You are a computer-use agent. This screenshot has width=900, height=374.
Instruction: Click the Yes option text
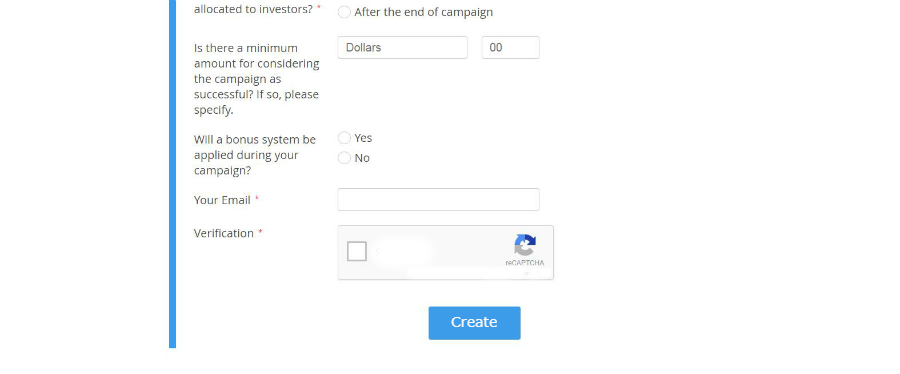[x=363, y=138]
